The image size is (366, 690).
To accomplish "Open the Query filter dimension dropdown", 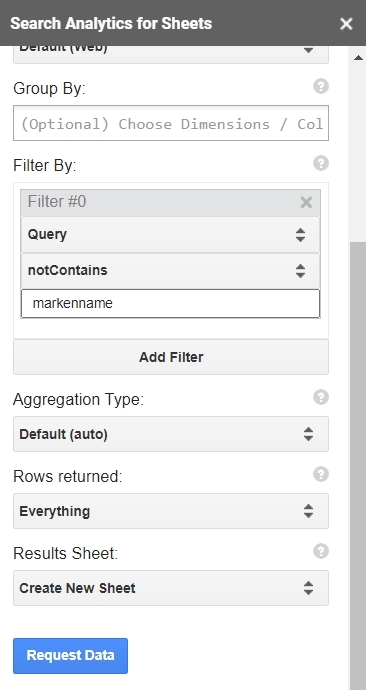I will click(170, 235).
